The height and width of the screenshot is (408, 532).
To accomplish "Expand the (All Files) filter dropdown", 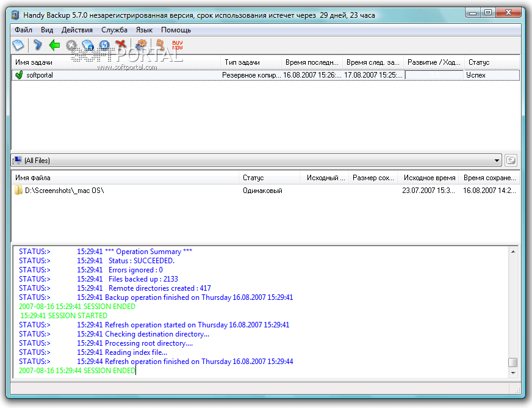I will 497,161.
